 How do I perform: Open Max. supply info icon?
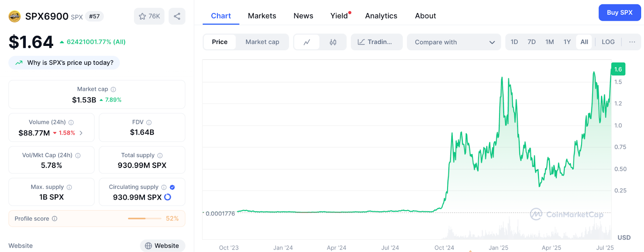pyautogui.click(x=69, y=187)
